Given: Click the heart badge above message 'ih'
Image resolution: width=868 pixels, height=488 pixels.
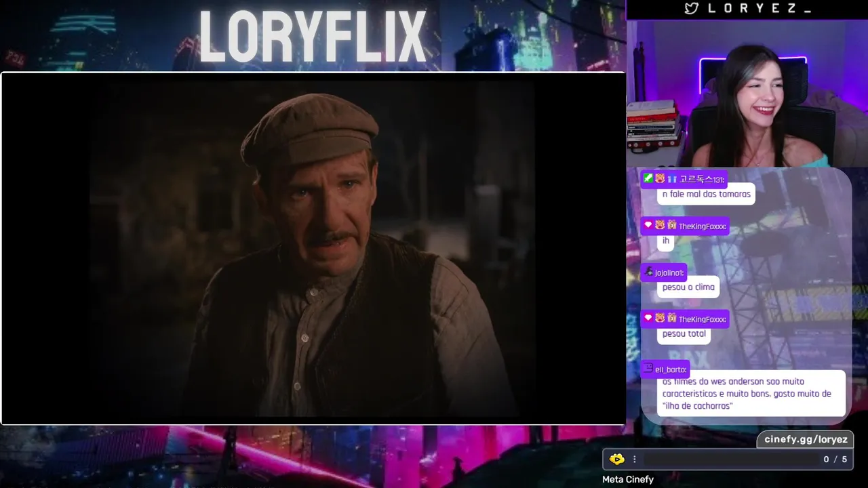Looking at the screenshot, I should point(648,225).
